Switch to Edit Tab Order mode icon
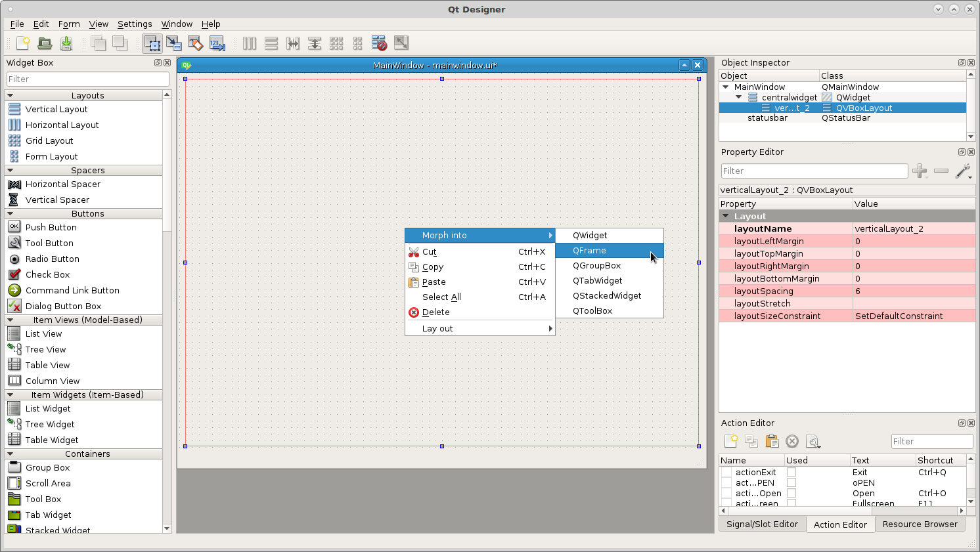Image resolution: width=980 pixels, height=552 pixels. (x=217, y=43)
